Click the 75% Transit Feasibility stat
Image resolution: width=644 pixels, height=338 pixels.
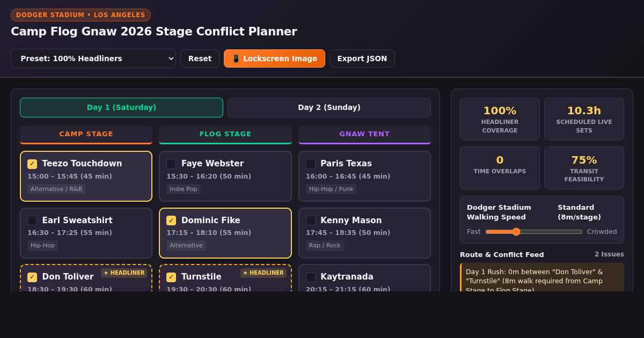coord(584,168)
